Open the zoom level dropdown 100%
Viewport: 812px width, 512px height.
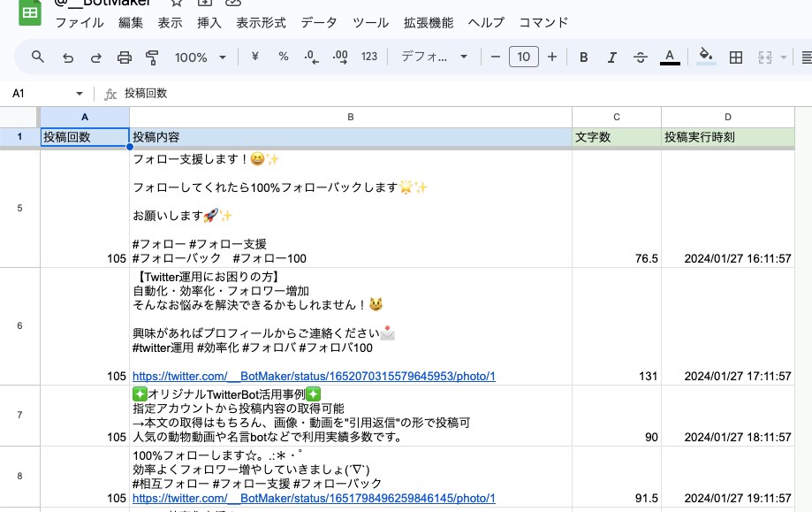(201, 57)
